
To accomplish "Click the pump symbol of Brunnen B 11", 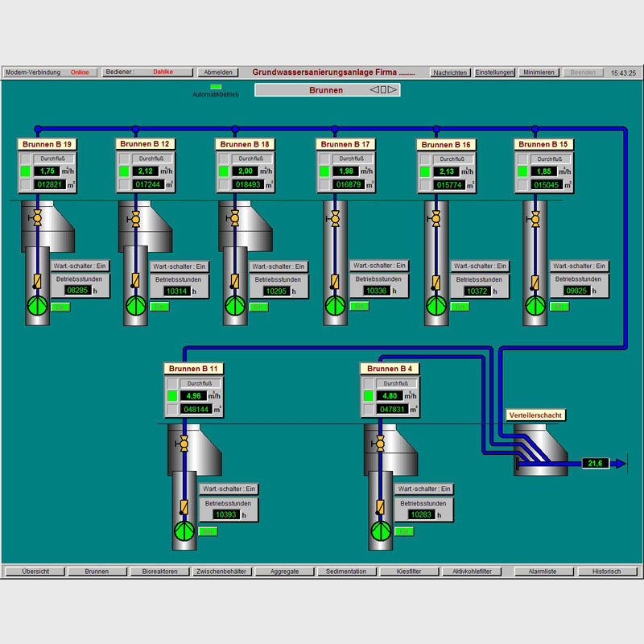I will pos(184,530).
